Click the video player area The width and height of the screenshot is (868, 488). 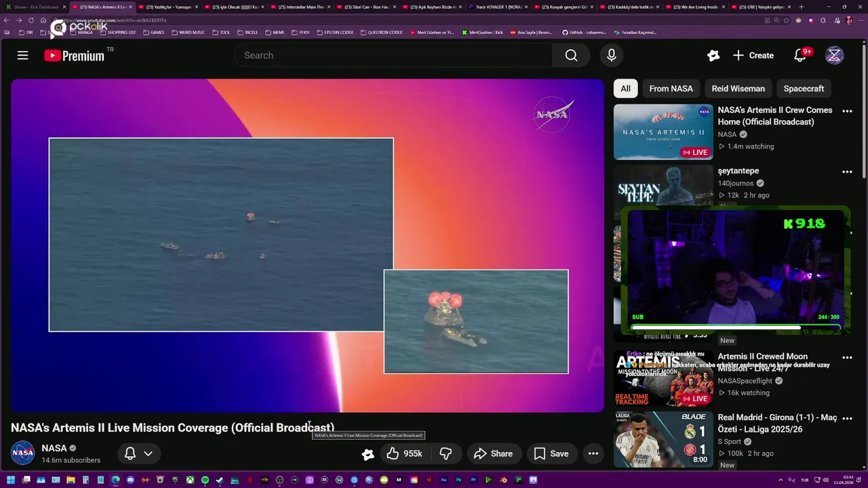(307, 245)
